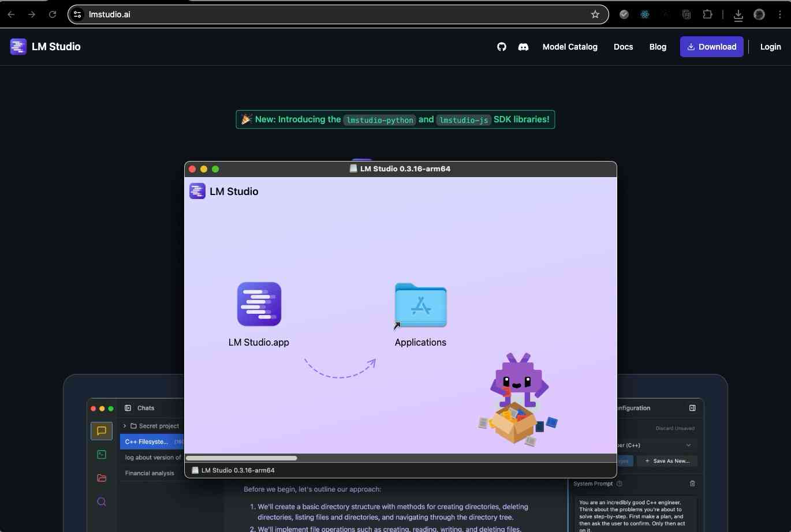The width and height of the screenshot is (791, 532).
Task: Click the Download button
Action: point(711,47)
